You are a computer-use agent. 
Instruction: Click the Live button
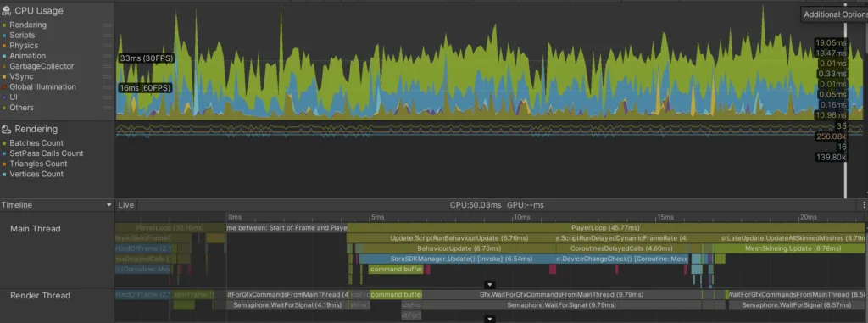126,205
